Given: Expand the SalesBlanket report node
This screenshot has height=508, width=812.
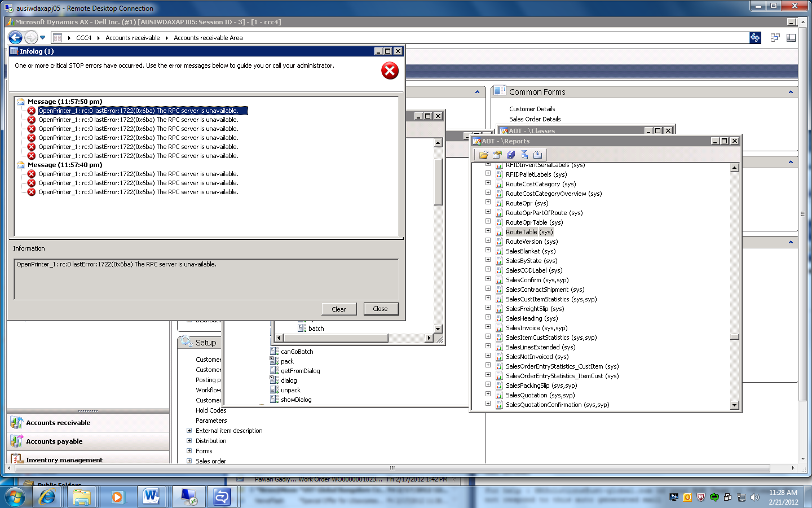Looking at the screenshot, I should [488, 250].
